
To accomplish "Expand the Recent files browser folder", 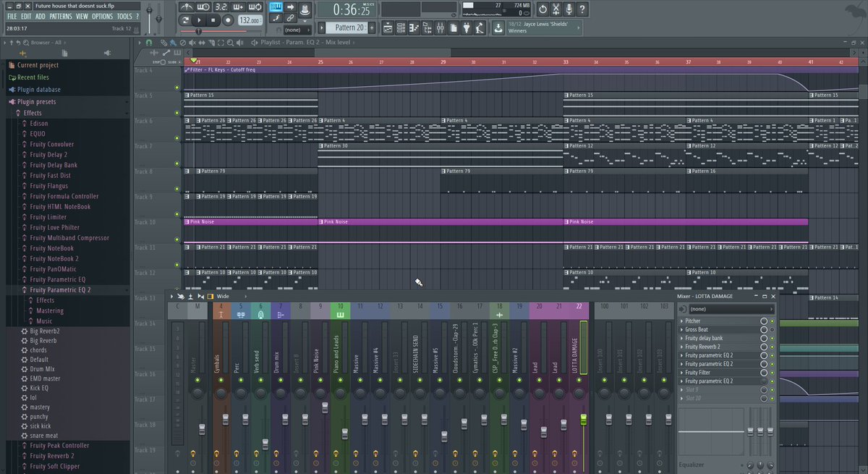I will click(69, 77).
